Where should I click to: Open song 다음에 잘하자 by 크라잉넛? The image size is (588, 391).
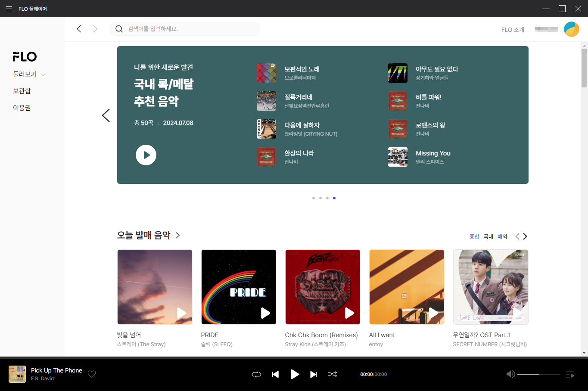coord(302,125)
